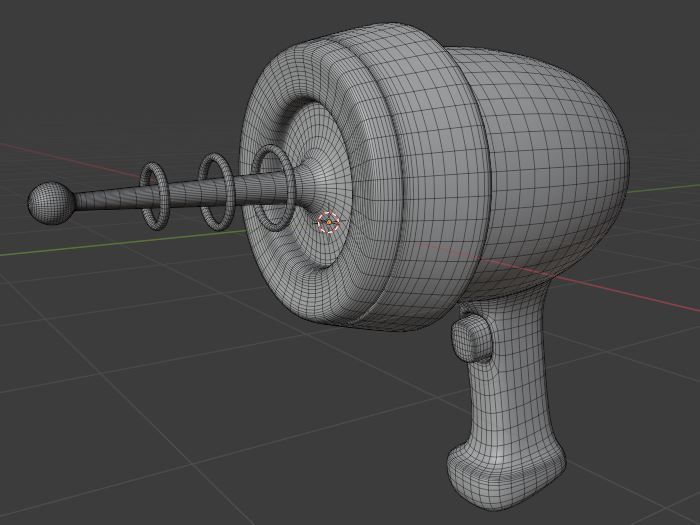Click the 3D cursor on the gun face

[x=329, y=222]
